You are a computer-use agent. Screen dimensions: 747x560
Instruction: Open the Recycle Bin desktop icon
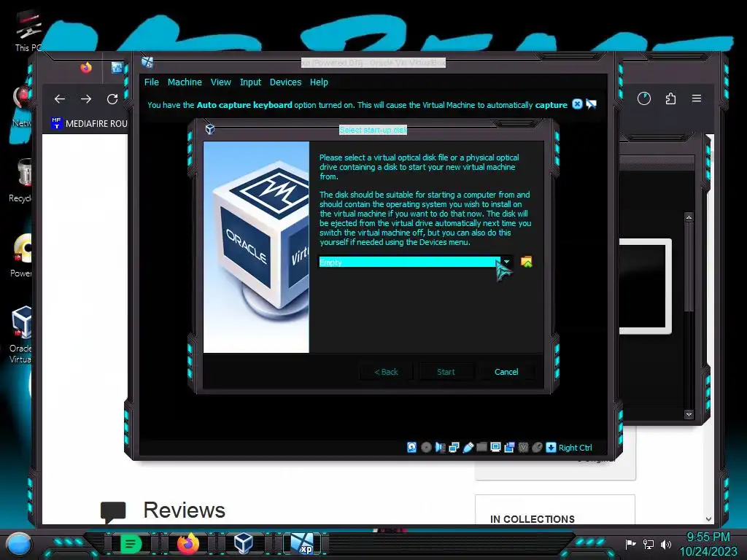pos(21,181)
